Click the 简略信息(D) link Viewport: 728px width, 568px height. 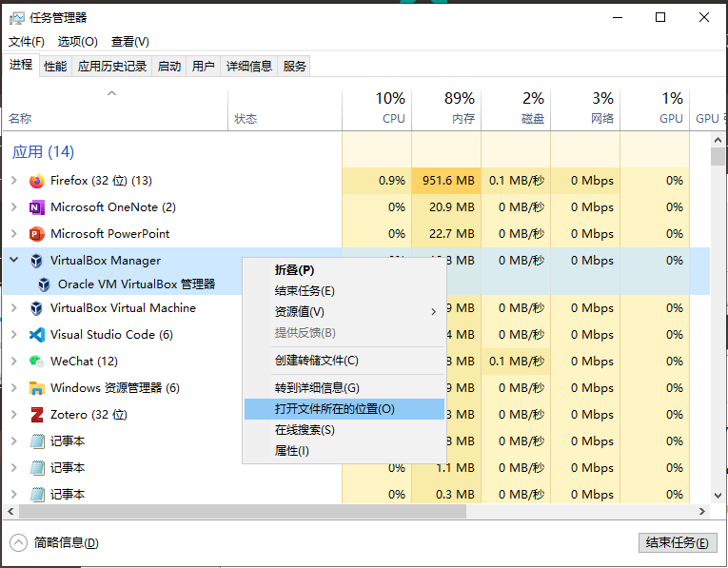tap(66, 542)
